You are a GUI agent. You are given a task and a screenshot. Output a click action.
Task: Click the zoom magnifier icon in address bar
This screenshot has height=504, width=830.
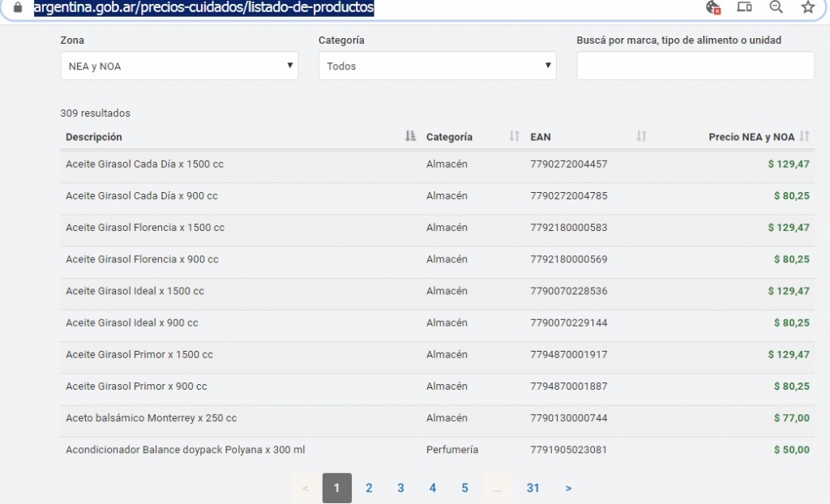[776, 7]
